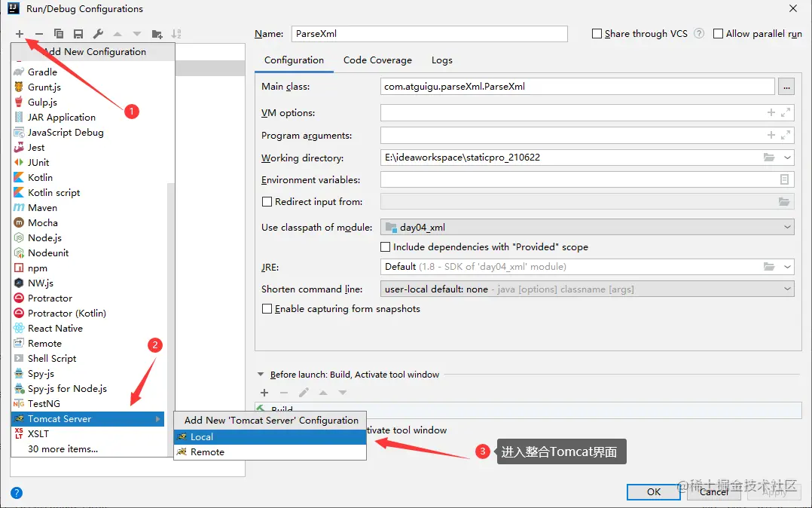The image size is (812, 508).
Task: Select TestNG configuration type
Action: pyautogui.click(x=87, y=403)
